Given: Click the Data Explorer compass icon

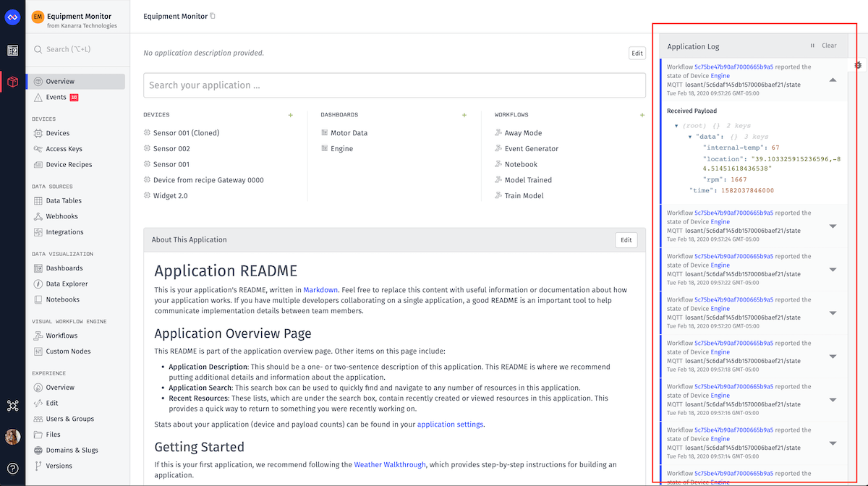Looking at the screenshot, I should click(38, 283).
